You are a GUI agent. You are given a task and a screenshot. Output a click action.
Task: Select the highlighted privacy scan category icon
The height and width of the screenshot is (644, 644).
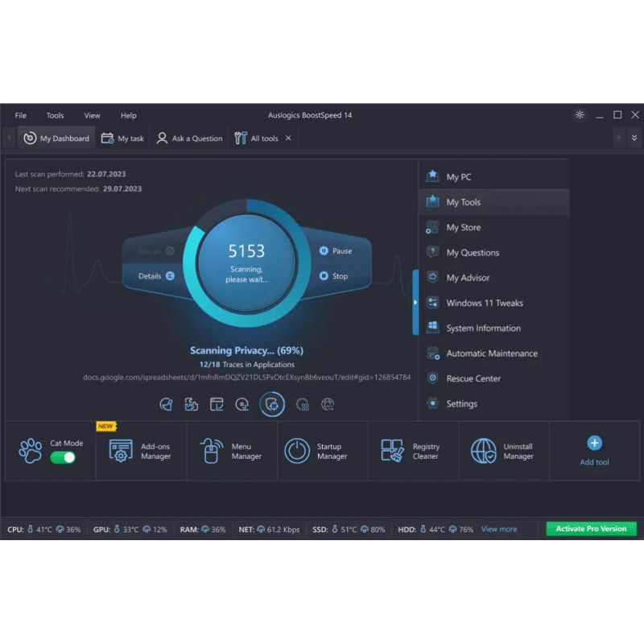coord(272,404)
